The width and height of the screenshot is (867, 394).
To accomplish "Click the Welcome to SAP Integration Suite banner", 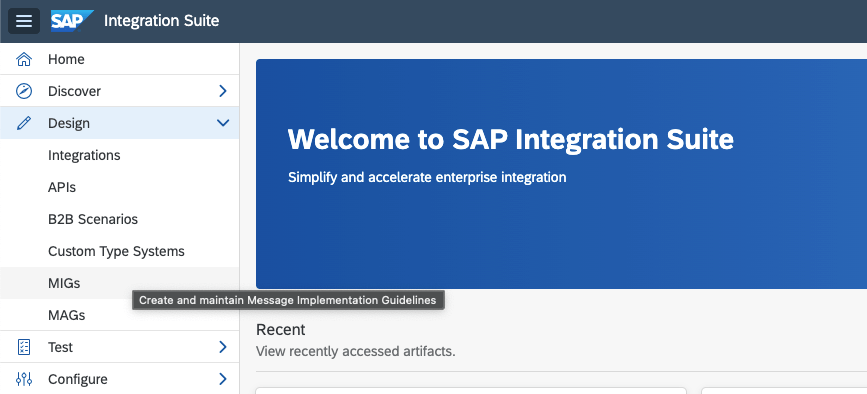I will [561, 174].
